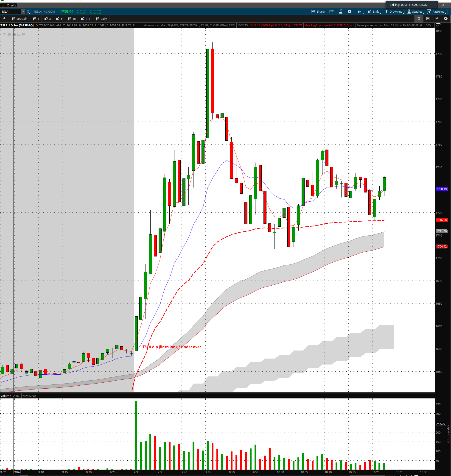Screen dimensions: 451x476
Task: Switch to the 15 minute chart preset
Action: tap(72, 19)
